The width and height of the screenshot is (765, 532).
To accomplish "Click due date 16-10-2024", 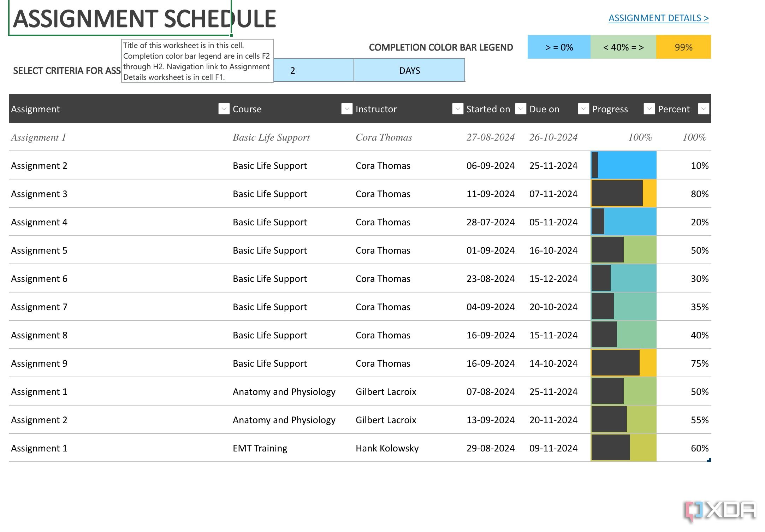I will click(x=553, y=250).
